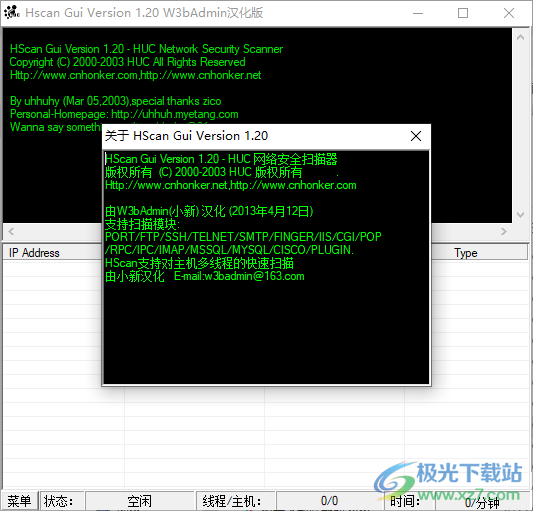Click the 0/0 thread count value
Image resolution: width=533 pixels, height=511 pixels.
(329, 501)
